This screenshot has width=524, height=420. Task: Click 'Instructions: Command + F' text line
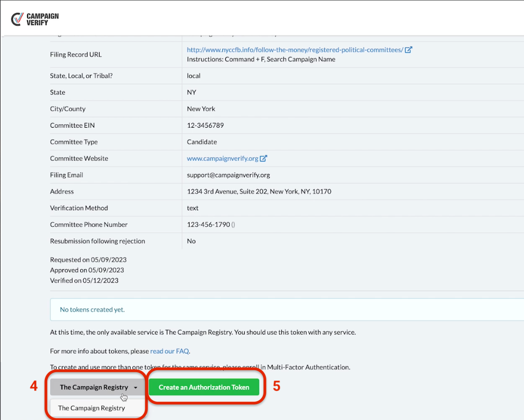[261, 59]
